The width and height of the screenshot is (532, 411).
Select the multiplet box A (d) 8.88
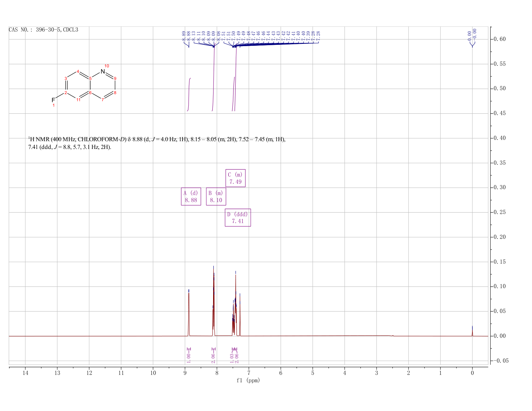(x=191, y=196)
